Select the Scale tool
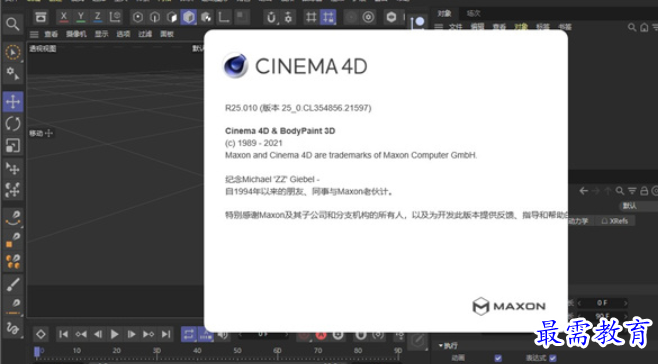The width and height of the screenshot is (658, 364). (x=13, y=146)
